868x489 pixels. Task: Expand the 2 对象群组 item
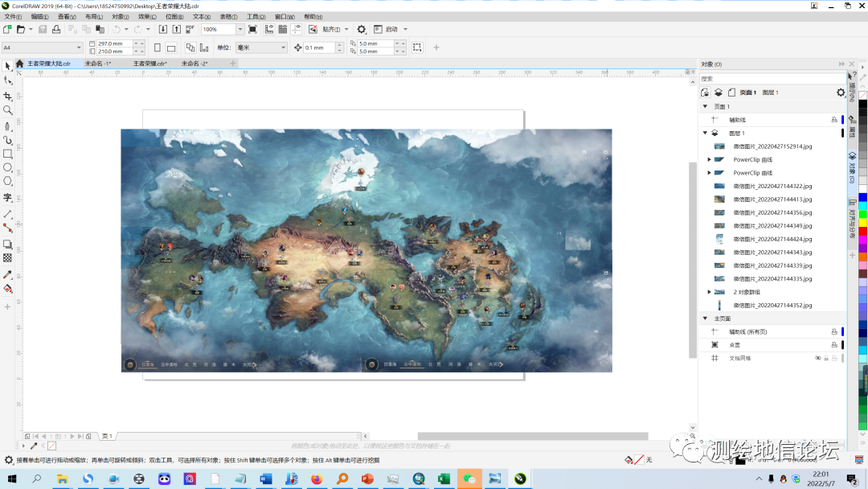pos(710,292)
